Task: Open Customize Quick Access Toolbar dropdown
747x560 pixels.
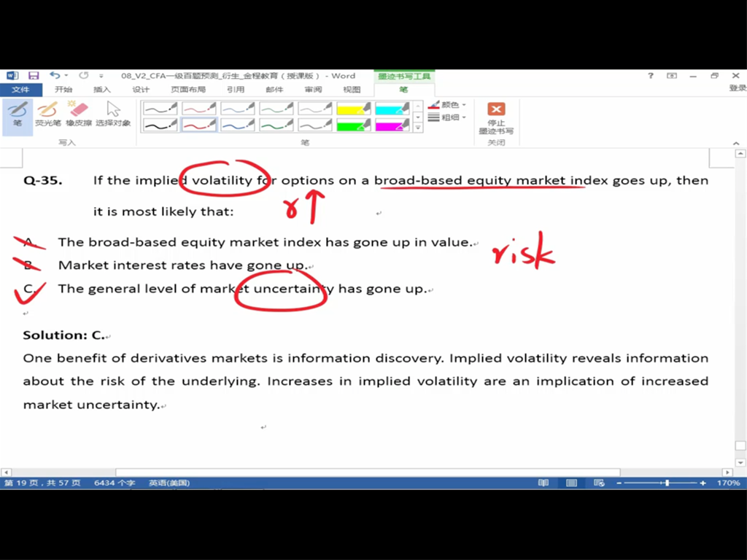Action: [101, 76]
